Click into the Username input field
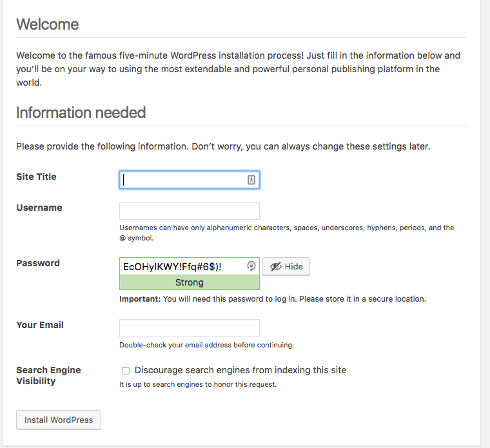This screenshot has height=448, width=490. point(190,211)
